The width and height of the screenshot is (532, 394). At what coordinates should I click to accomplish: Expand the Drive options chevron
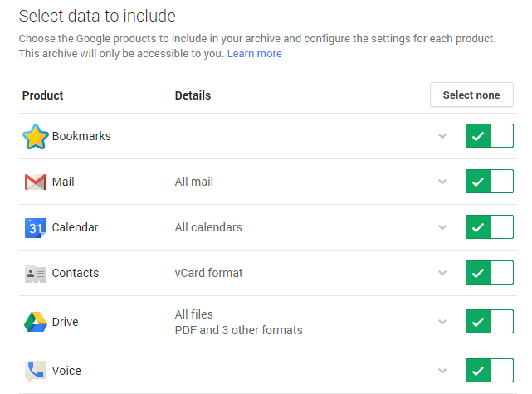click(x=442, y=322)
